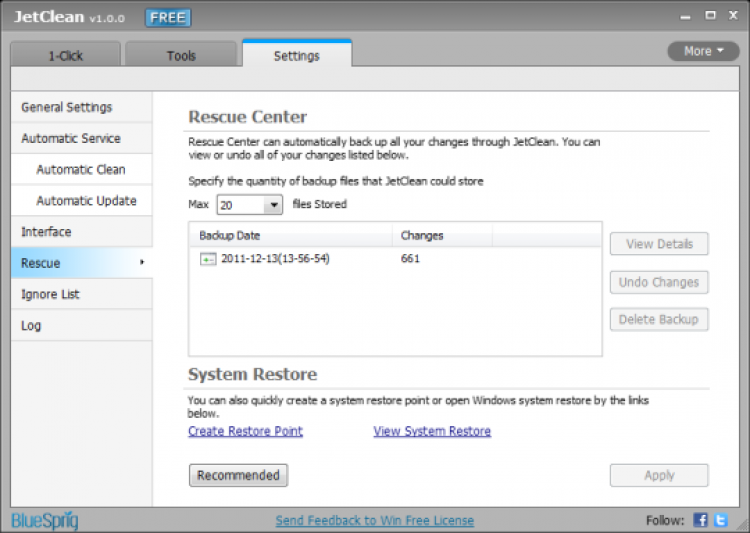The width and height of the screenshot is (750, 533).
Task: Sort by the Changes column header
Action: click(442, 235)
